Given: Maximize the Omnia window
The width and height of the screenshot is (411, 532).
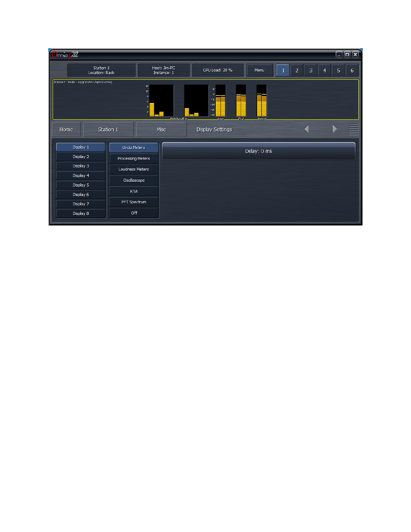Looking at the screenshot, I should coord(347,55).
